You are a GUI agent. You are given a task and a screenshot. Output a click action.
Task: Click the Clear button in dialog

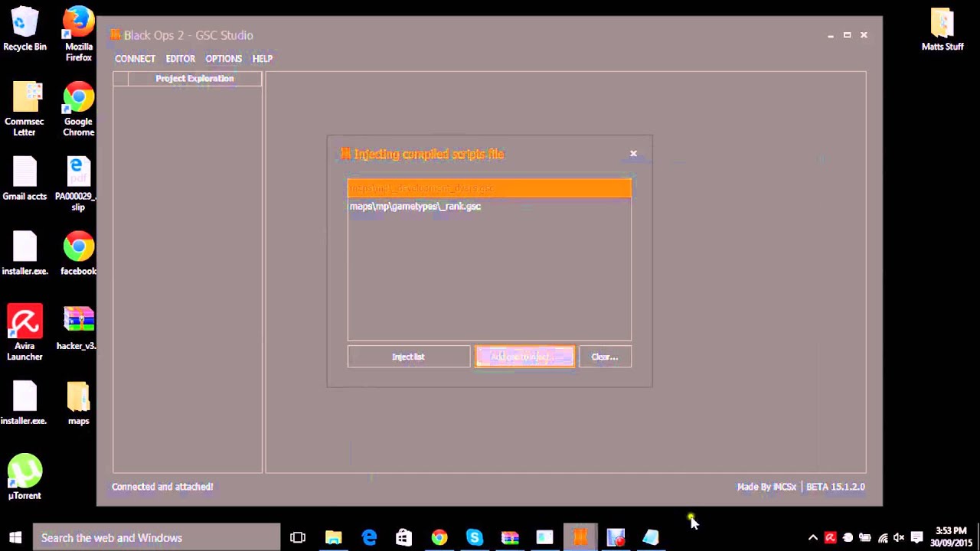pyautogui.click(x=605, y=357)
